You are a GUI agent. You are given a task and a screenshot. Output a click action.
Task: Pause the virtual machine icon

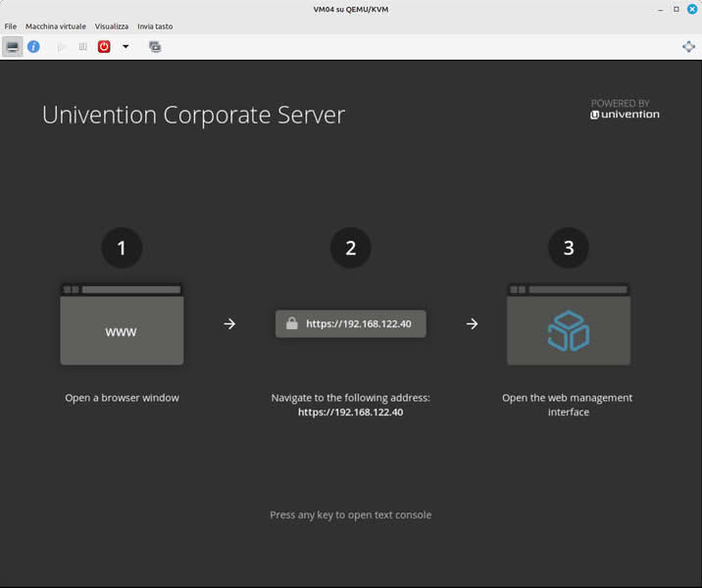click(x=82, y=46)
